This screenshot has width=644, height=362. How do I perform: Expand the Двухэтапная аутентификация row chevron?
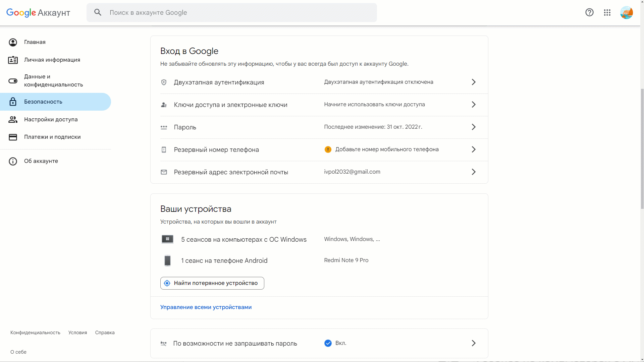click(x=473, y=82)
